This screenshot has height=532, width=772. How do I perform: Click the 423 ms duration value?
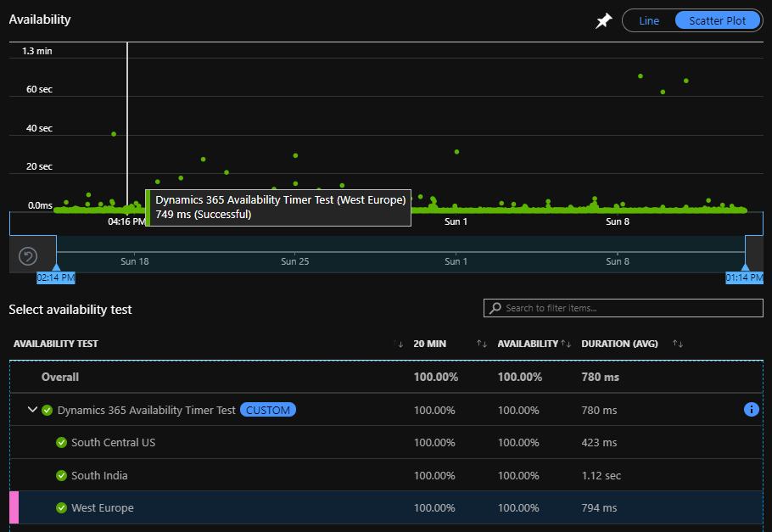click(x=599, y=442)
